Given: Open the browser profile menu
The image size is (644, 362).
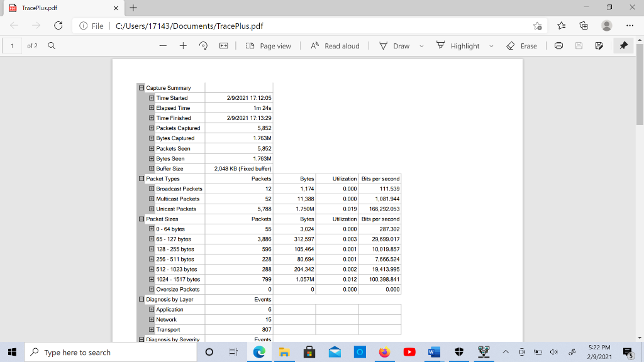Looking at the screenshot, I should point(604,26).
